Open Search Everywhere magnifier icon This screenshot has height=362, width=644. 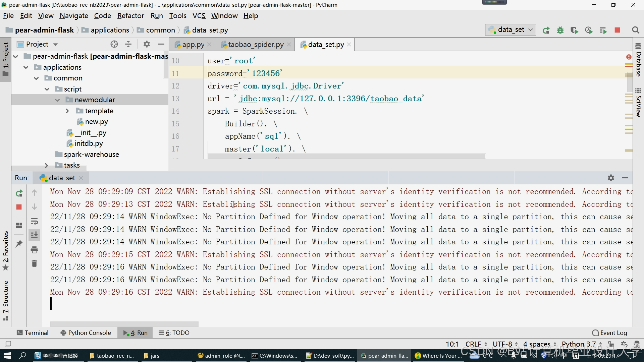635,30
